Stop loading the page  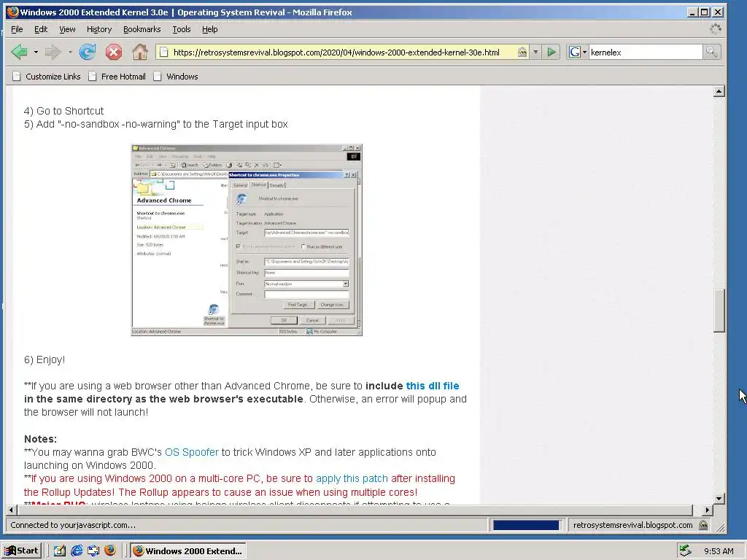coord(113,52)
